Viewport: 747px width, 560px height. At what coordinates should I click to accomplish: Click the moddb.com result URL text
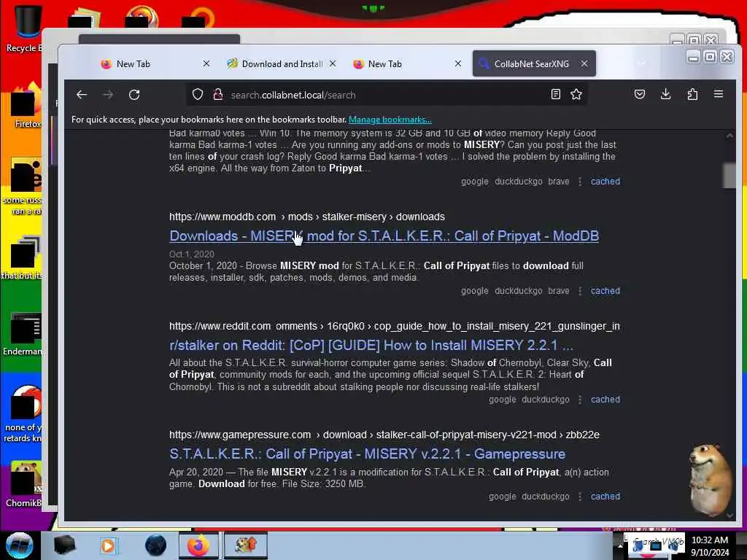(x=307, y=217)
